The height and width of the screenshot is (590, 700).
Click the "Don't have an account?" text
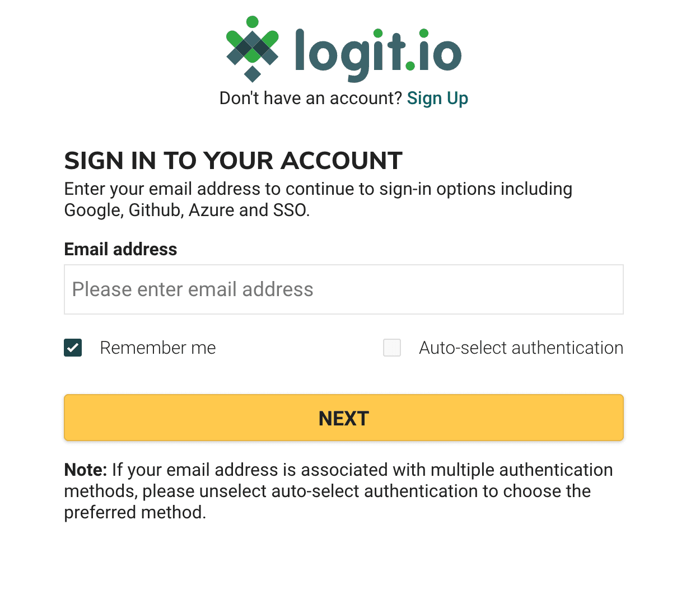310,99
